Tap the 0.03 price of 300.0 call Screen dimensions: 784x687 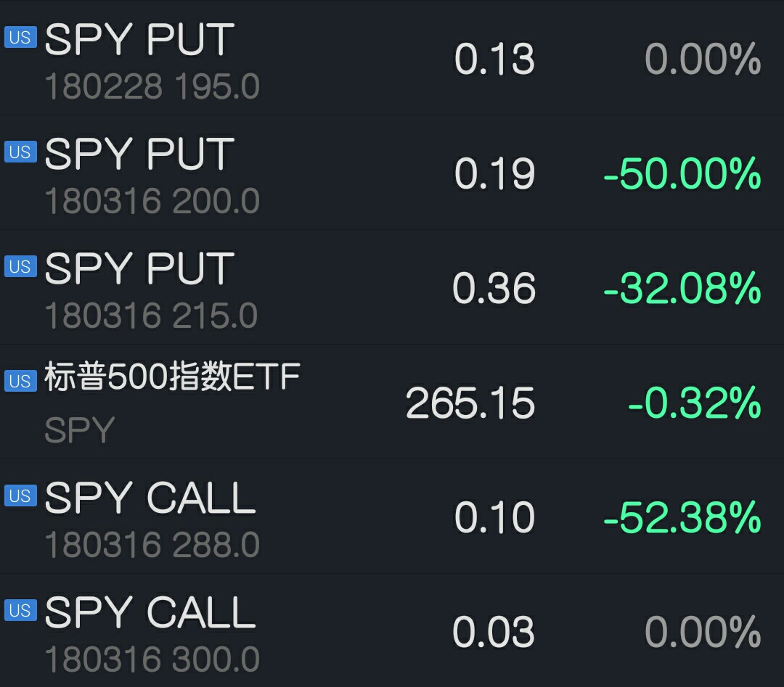click(x=494, y=632)
